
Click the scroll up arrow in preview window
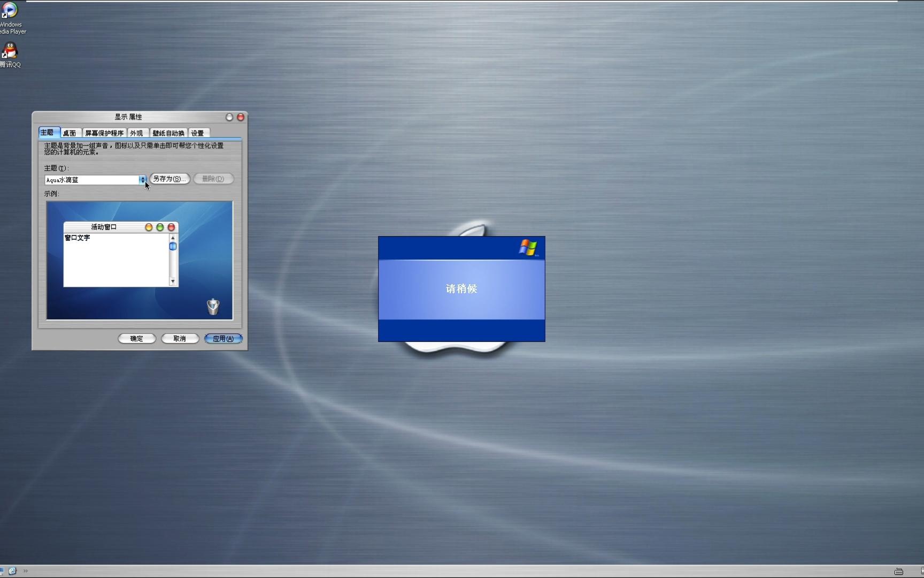(x=173, y=238)
